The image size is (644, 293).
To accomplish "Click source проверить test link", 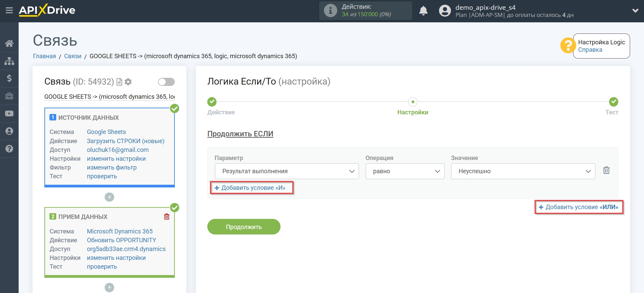I will pos(102,176).
